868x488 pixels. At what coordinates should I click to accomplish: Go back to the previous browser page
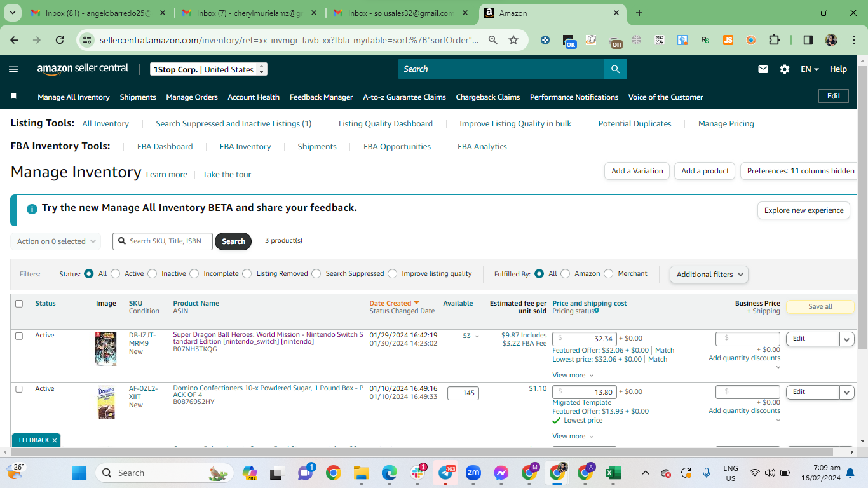click(x=14, y=40)
